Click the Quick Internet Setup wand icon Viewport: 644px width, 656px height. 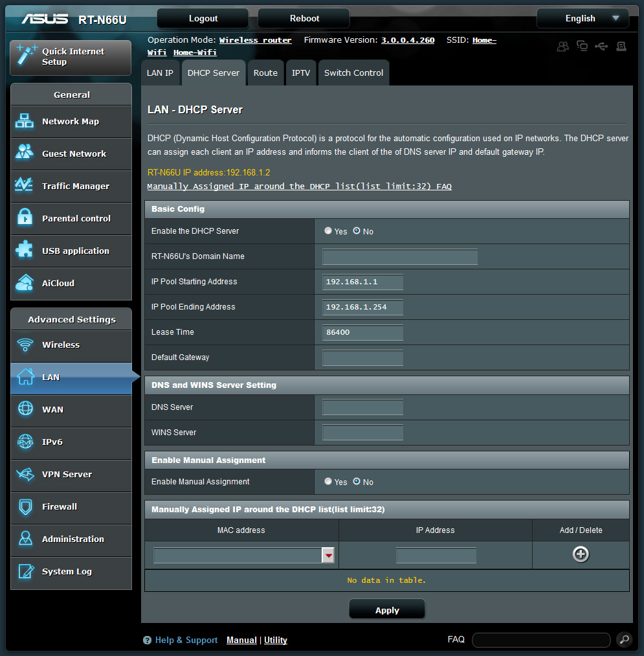26,56
